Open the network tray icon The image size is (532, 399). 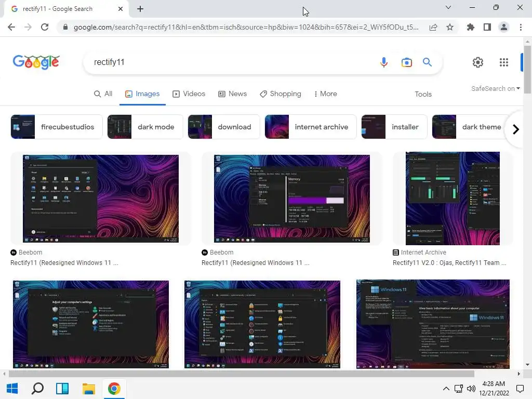point(459,389)
